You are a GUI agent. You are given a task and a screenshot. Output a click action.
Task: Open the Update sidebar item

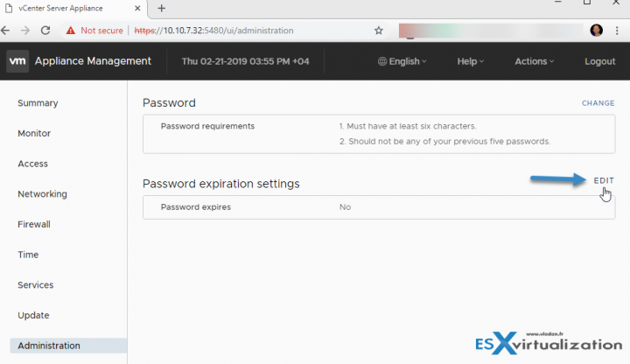33,315
